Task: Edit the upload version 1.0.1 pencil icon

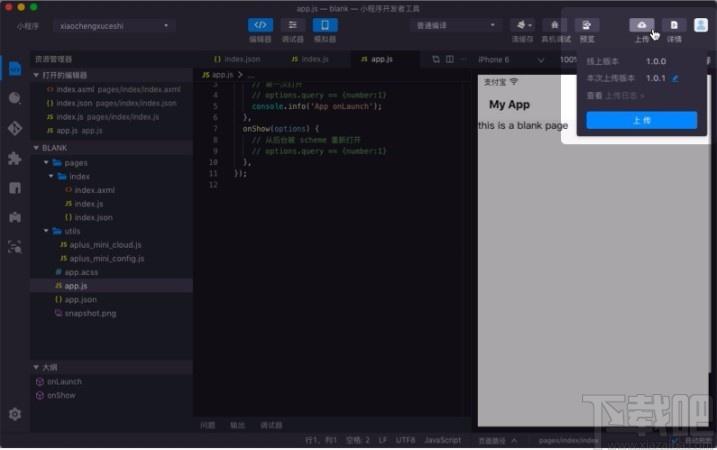Action: click(675, 79)
